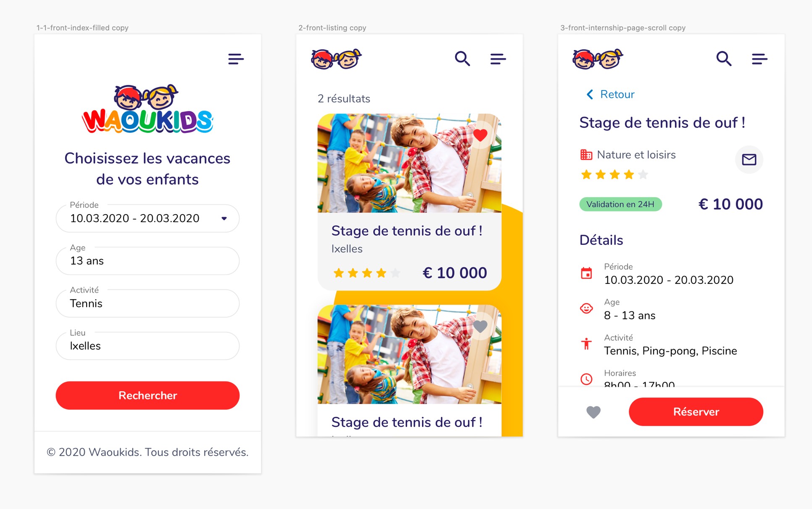This screenshot has width=812, height=509.
Task: Click the envelope contact icon
Action: tap(749, 159)
